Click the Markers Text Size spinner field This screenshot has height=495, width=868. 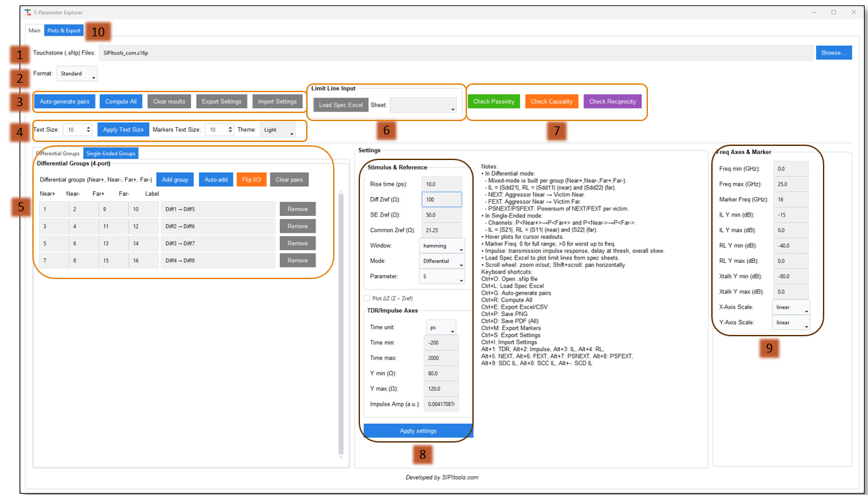[219, 130]
